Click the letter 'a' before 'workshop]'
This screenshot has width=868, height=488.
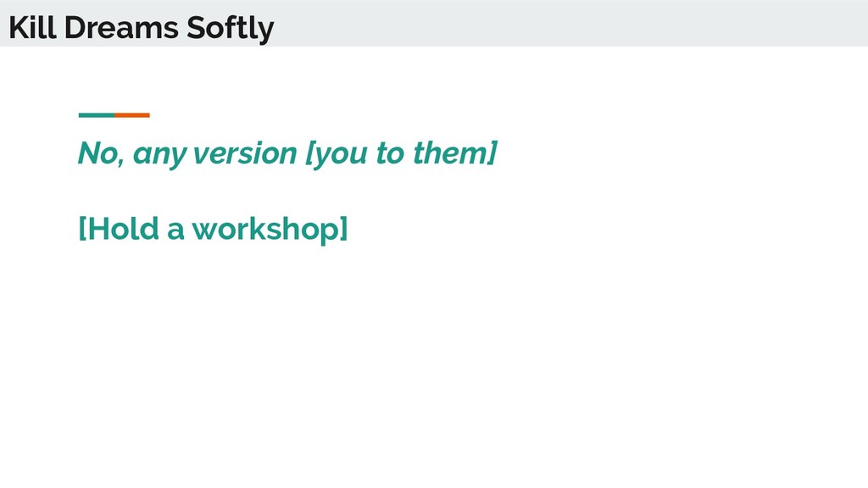tap(175, 230)
